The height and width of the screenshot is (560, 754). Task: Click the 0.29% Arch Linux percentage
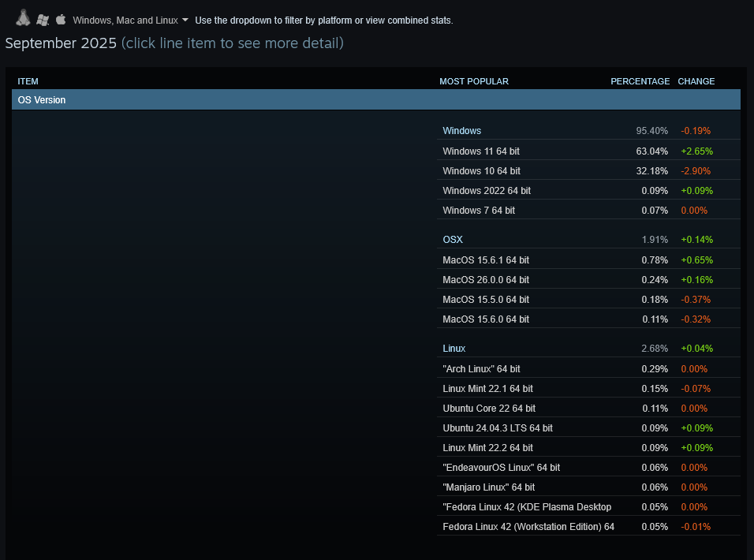655,368
